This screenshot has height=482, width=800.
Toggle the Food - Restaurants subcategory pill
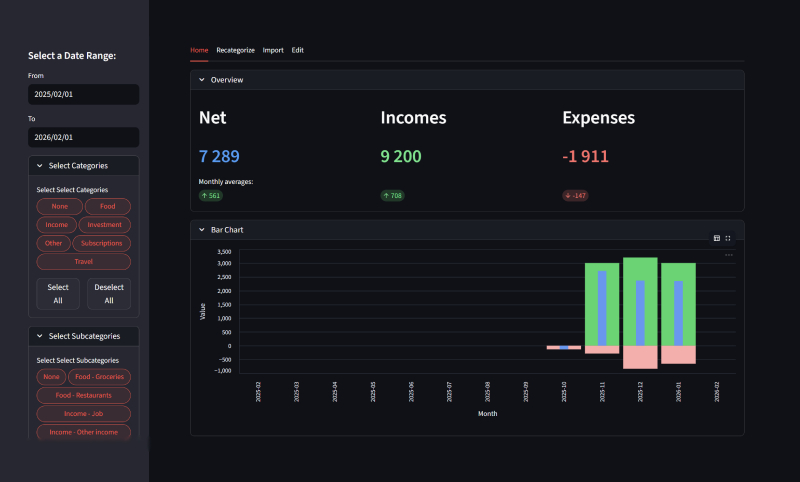pyautogui.click(x=84, y=395)
